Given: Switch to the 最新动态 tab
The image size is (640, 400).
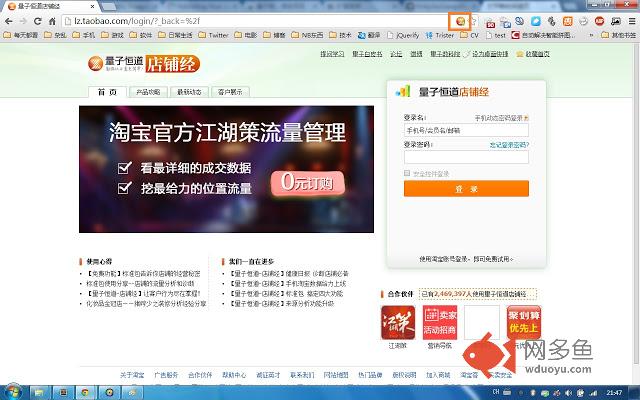Looking at the screenshot, I should pos(189,92).
